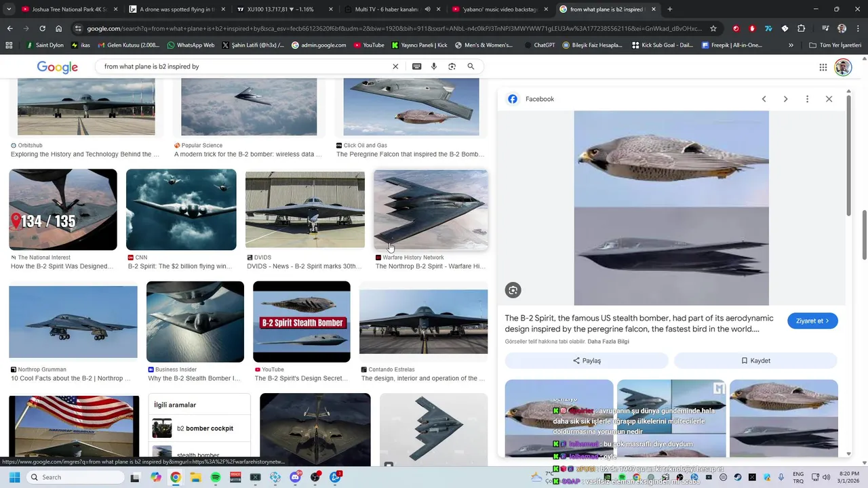Click the address bar URL field
The image size is (868, 488).
tap(393, 28)
